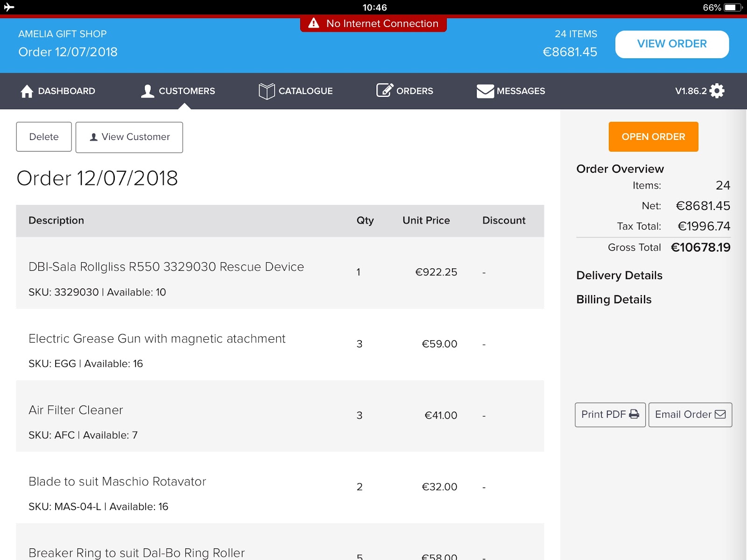Click the AMELIA GIFT SHOP customer name

tap(63, 34)
